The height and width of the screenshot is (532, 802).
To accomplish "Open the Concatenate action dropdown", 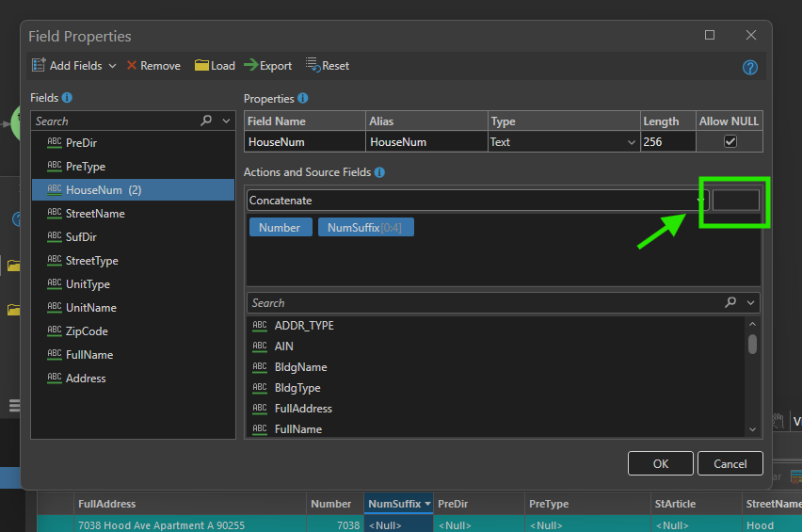I will click(477, 200).
